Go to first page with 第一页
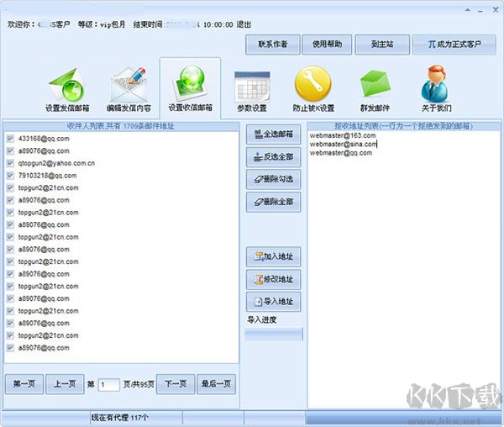This screenshot has width=504, height=427. coord(24,384)
